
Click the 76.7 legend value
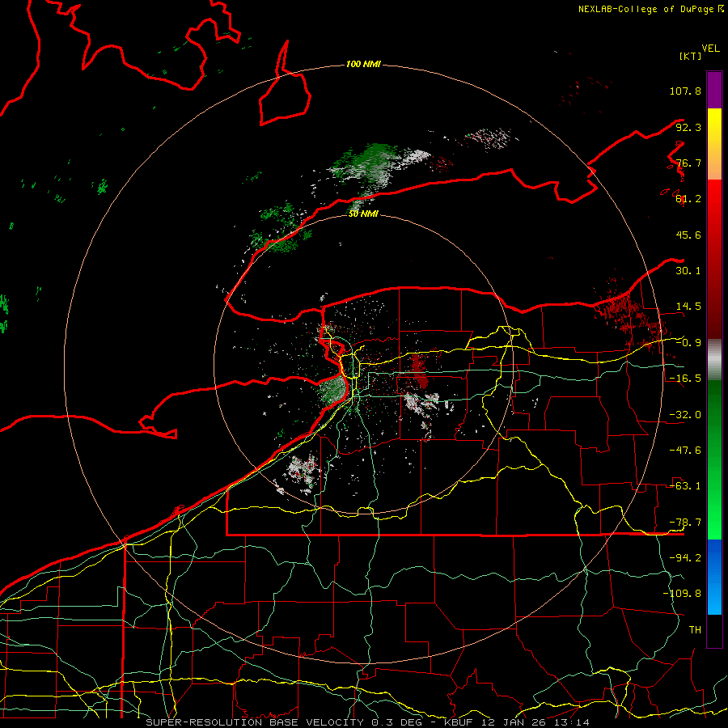[x=688, y=163]
